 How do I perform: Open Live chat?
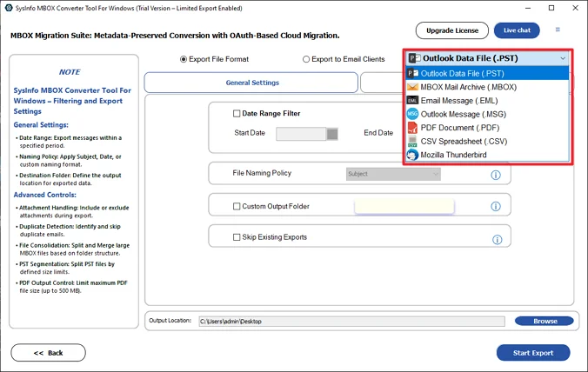tap(517, 30)
